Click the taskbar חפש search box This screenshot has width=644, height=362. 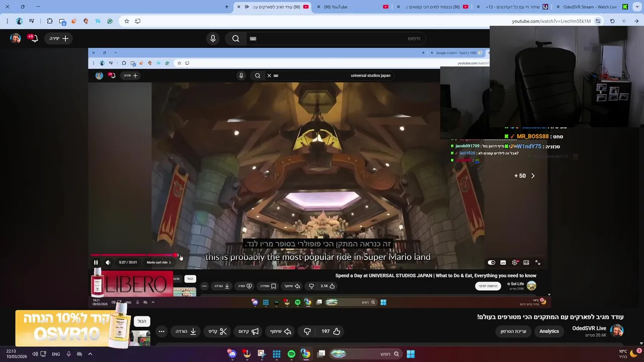pyautogui.click(x=365, y=354)
